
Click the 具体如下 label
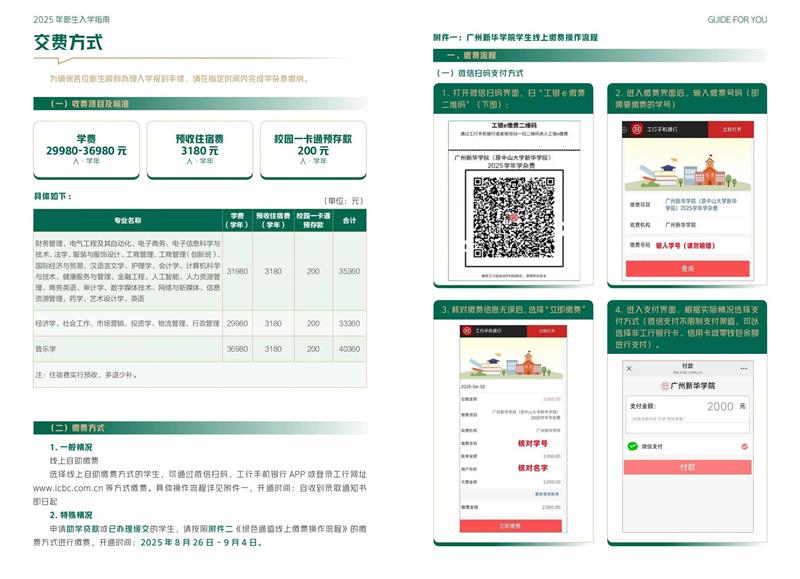point(53,196)
